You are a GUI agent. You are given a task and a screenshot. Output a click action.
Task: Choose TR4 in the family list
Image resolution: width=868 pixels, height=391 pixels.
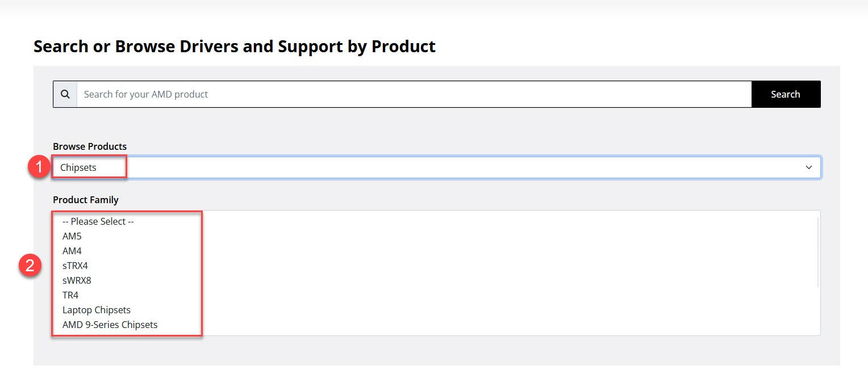pos(70,295)
